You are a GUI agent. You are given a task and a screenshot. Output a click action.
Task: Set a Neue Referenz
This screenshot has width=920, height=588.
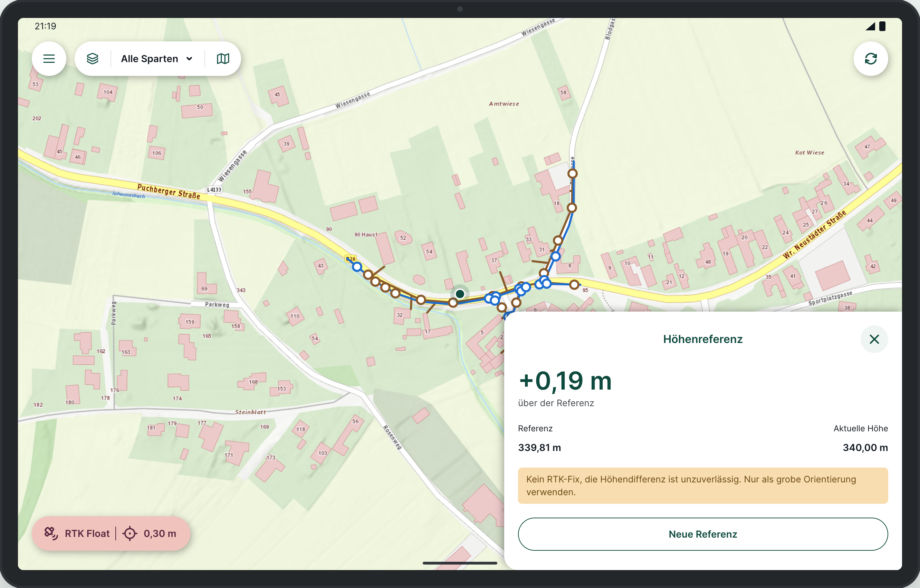[703, 534]
